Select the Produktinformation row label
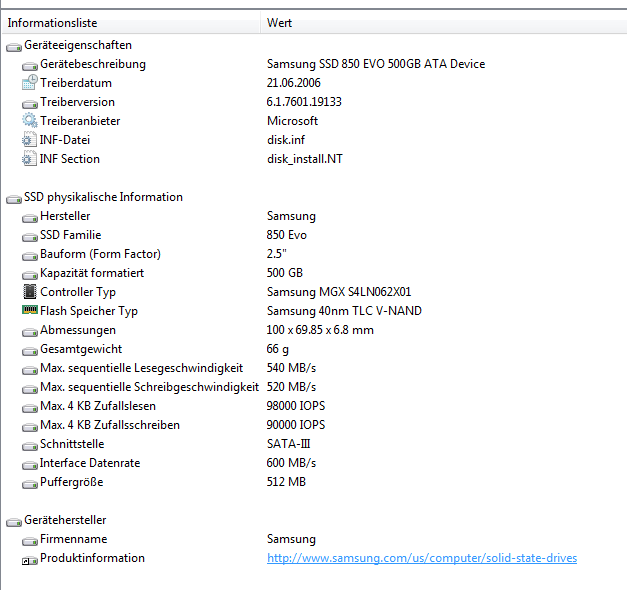 (x=92, y=558)
